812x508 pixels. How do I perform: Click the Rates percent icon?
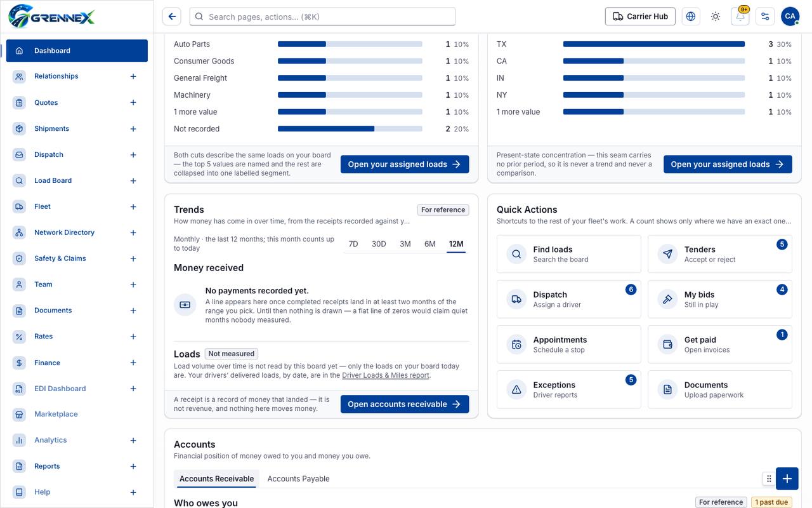click(x=20, y=337)
